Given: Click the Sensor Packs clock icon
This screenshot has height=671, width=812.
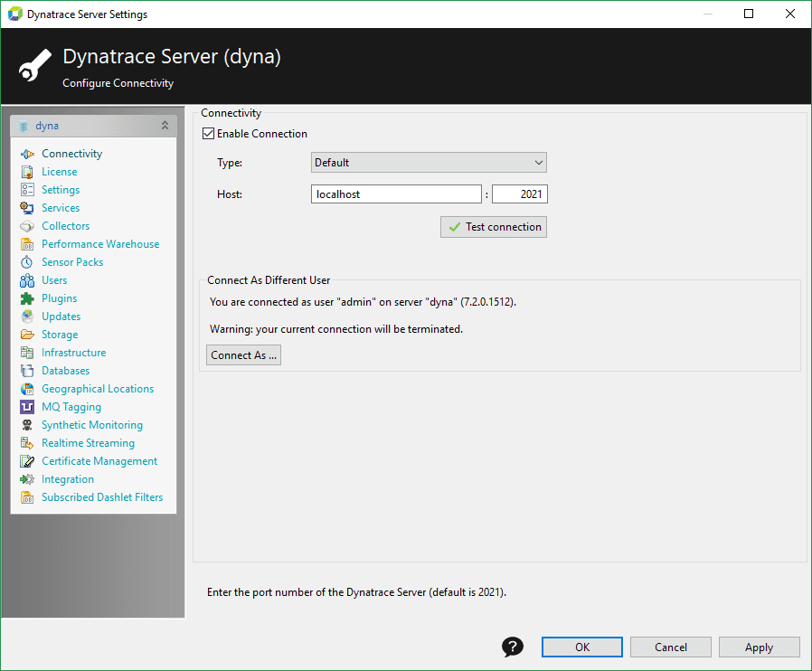Looking at the screenshot, I should tap(27, 262).
